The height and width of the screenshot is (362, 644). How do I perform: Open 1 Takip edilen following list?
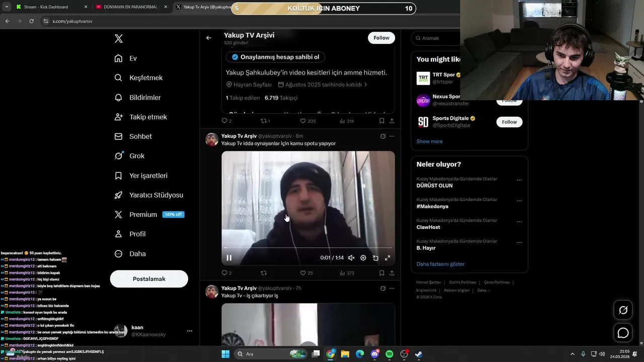243,98
